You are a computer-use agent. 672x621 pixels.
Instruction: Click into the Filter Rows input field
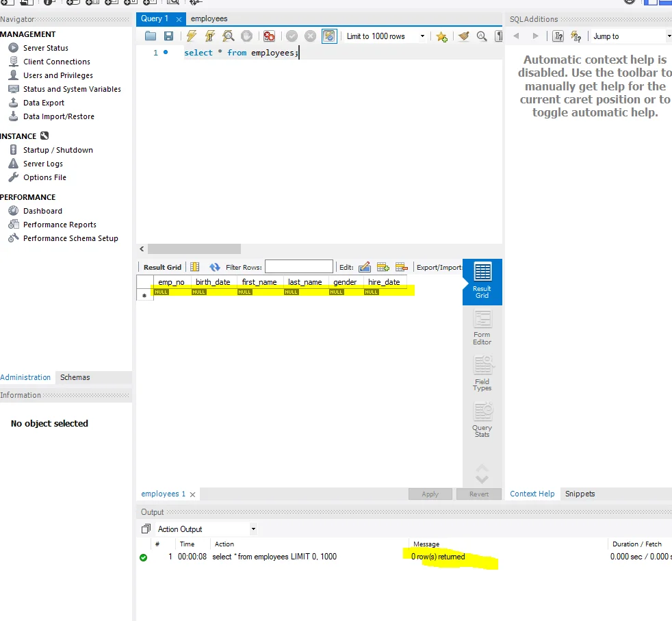[x=298, y=267]
